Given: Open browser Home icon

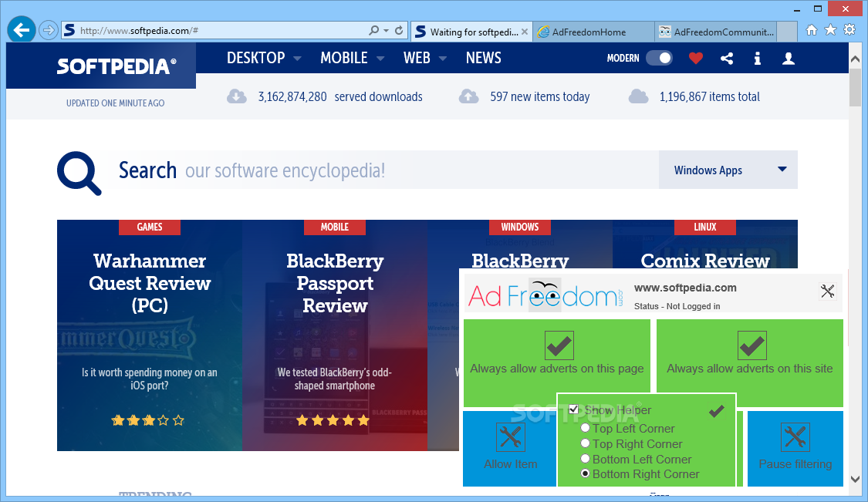Looking at the screenshot, I should point(811,30).
